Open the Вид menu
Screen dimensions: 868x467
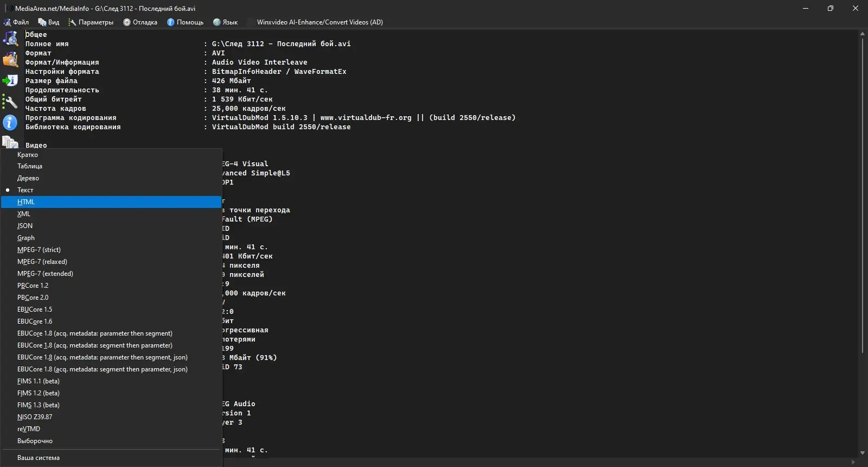tap(49, 22)
